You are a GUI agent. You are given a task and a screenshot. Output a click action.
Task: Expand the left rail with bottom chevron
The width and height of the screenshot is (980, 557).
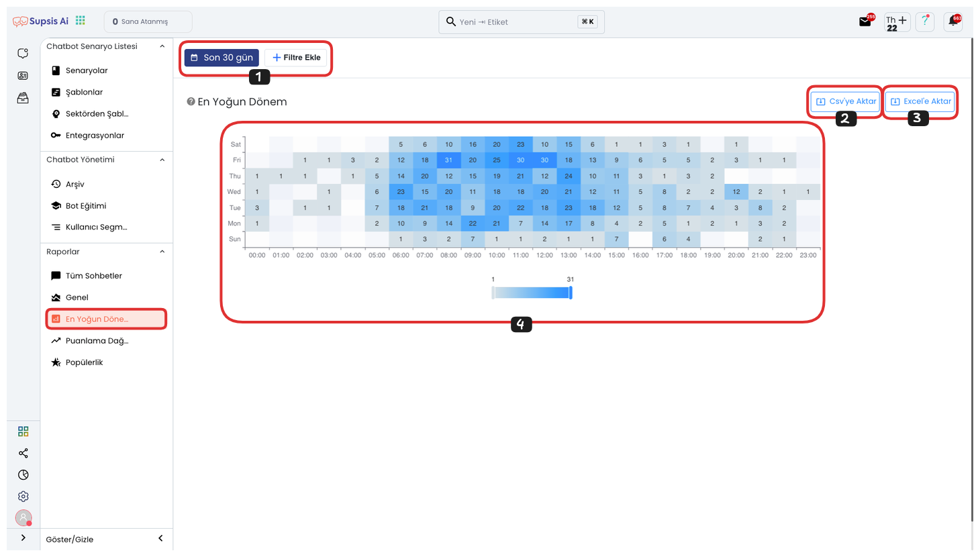click(x=23, y=538)
